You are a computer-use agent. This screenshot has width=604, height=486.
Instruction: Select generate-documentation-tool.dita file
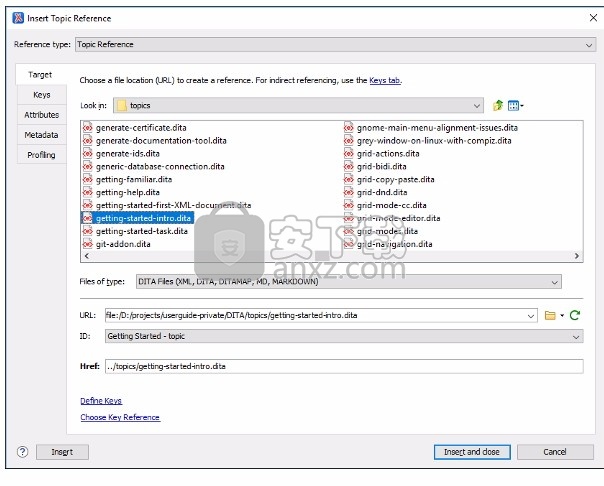point(161,141)
